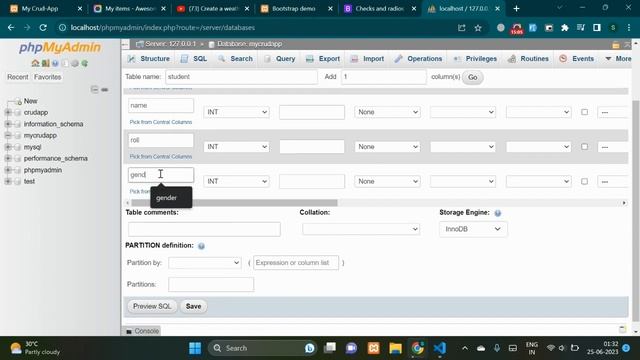
Task: Open the Storage Engine InnoDB dropdown
Action: (473, 229)
